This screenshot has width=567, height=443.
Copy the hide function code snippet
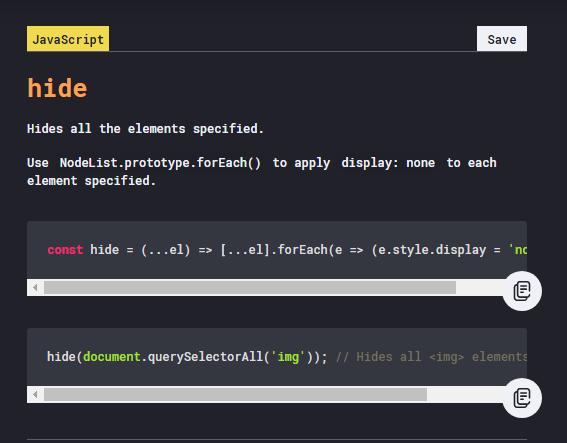[522, 291]
